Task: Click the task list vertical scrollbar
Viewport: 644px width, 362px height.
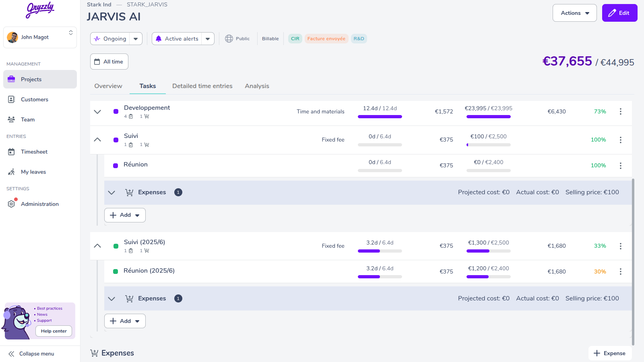Action: click(x=633, y=262)
